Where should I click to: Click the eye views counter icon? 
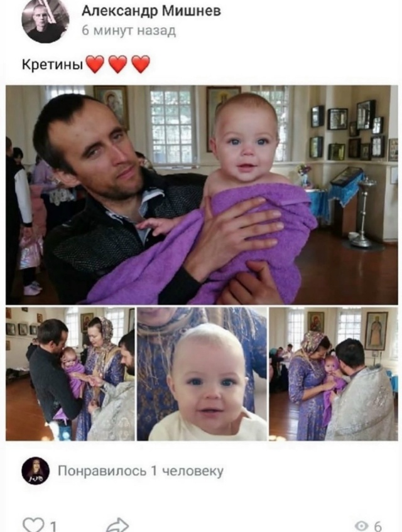tap(362, 526)
